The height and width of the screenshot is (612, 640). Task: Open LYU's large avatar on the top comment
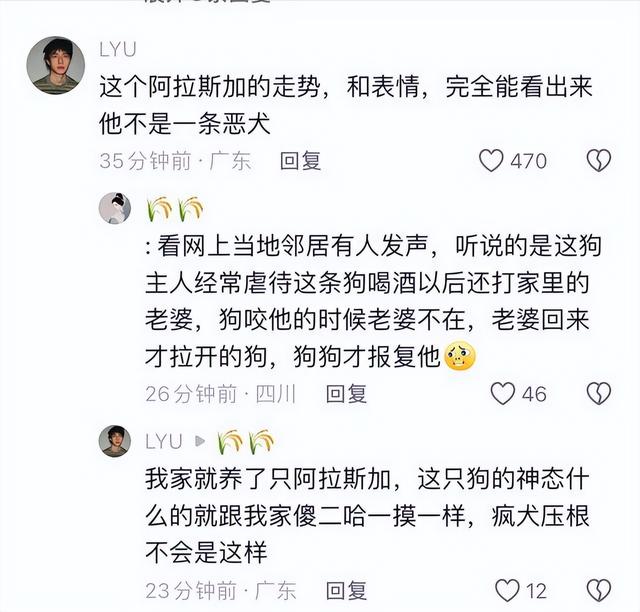tap(54, 66)
